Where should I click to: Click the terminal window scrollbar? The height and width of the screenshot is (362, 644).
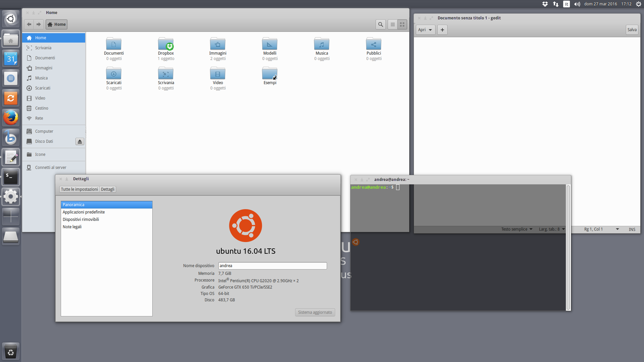coord(568,247)
